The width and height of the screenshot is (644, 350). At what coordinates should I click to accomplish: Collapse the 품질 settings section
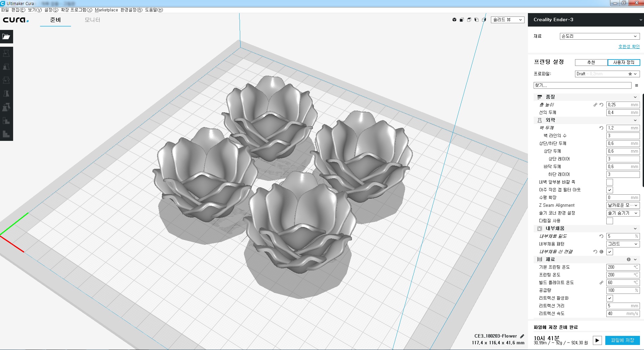coord(586,97)
